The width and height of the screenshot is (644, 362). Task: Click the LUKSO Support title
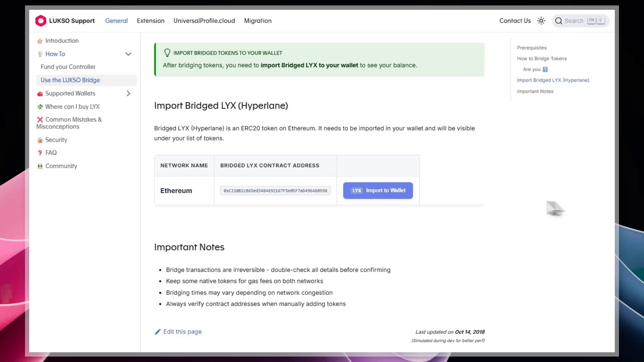coord(72,21)
